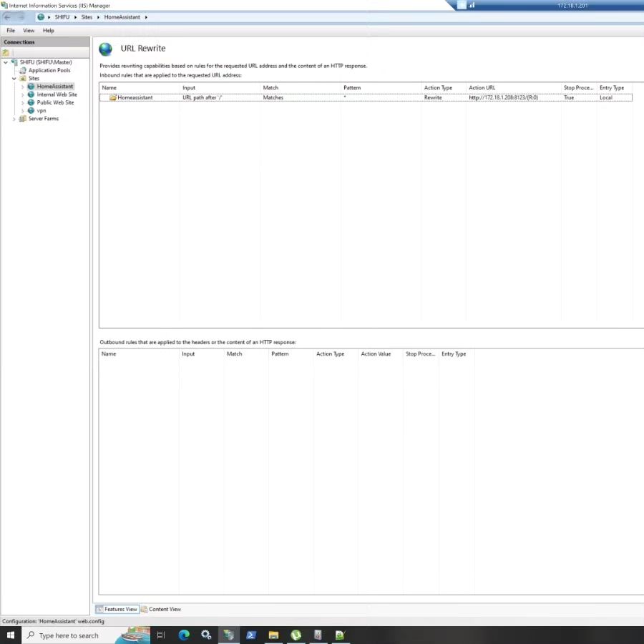Switch to IIS Manager taskbar icon
Screen dimensions: 644x644
[x=228, y=635]
